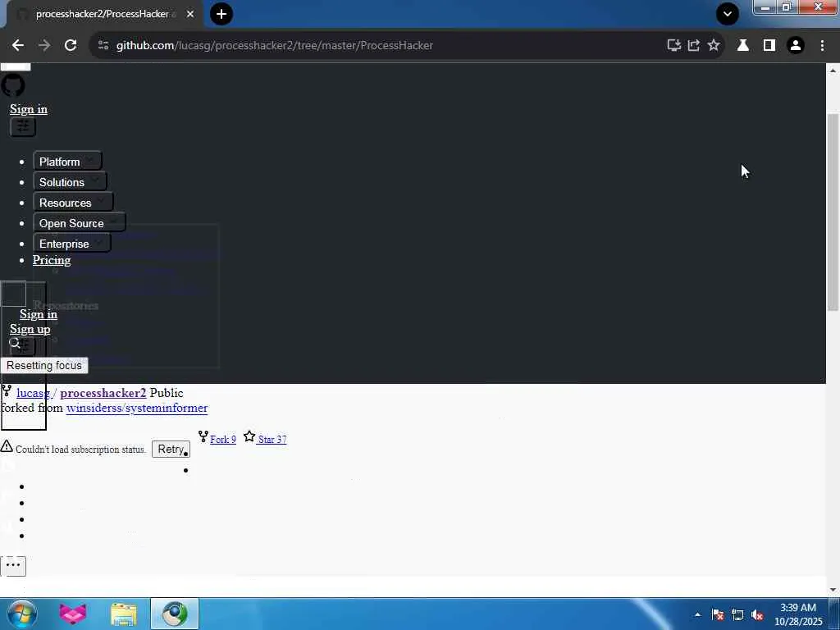Click the search magnifier icon

[x=15, y=344]
